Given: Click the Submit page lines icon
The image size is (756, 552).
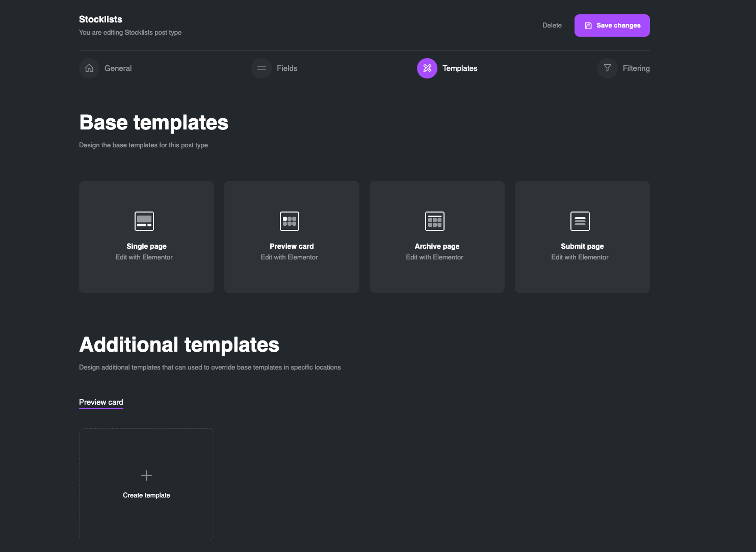Looking at the screenshot, I should [x=580, y=221].
